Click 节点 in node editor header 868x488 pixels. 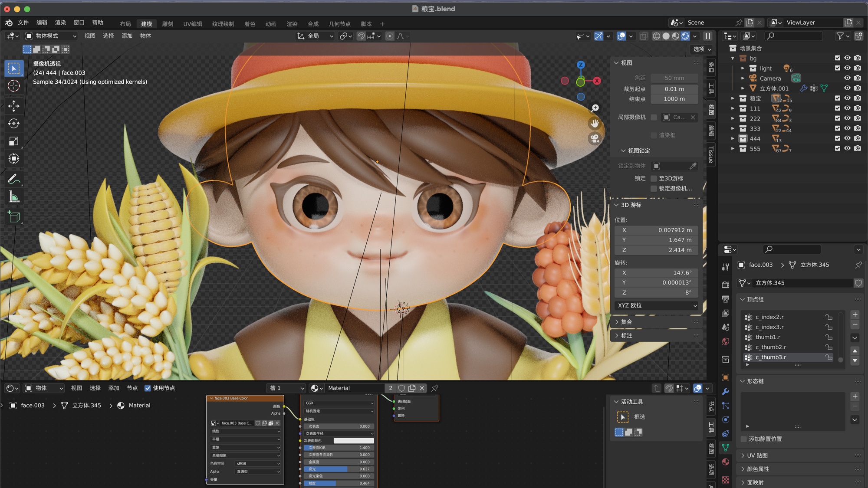click(132, 388)
